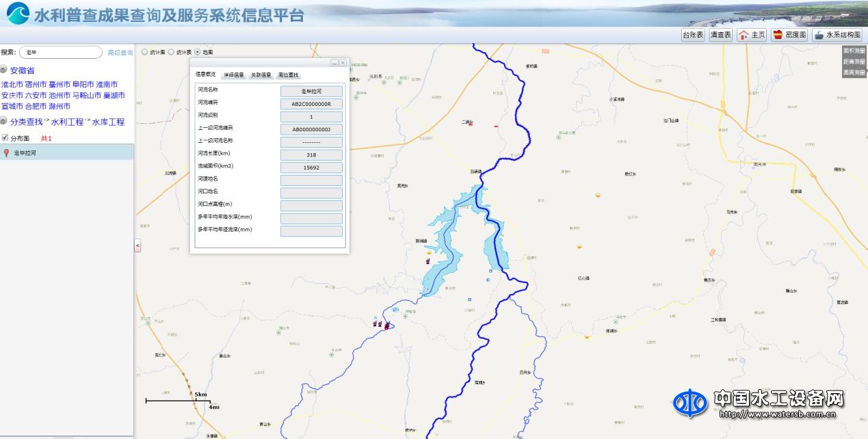Open the 主页 home page button
868x439 pixels.
[752, 35]
